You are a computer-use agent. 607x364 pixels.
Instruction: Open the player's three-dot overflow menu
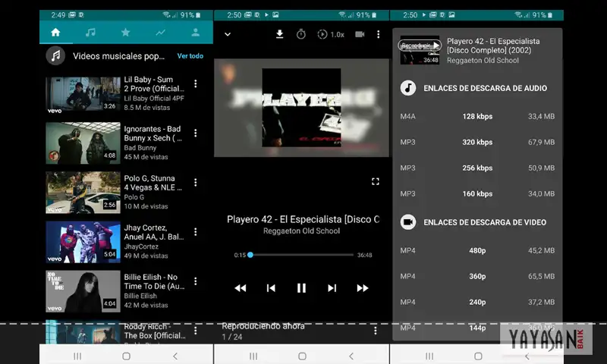pos(378,34)
